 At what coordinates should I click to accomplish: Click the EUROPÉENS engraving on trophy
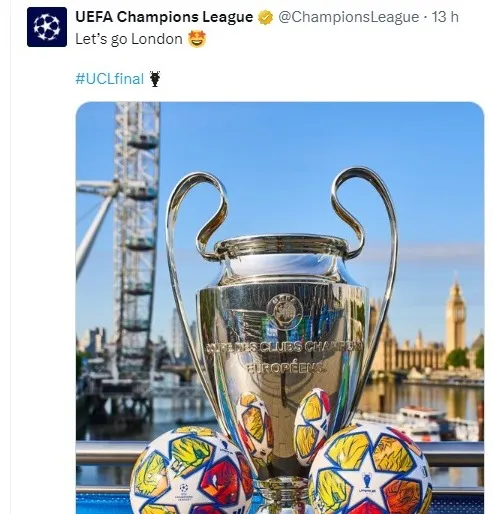click(x=286, y=367)
